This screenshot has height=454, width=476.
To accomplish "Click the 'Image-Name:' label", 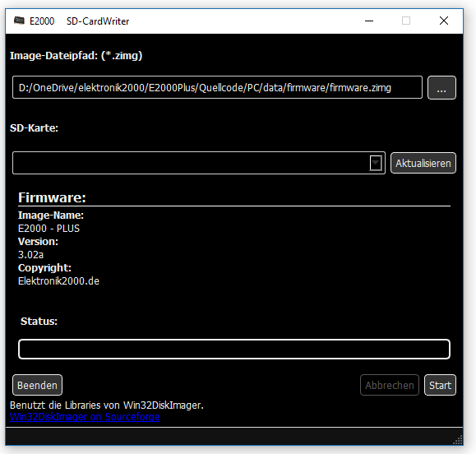I will [x=51, y=215].
